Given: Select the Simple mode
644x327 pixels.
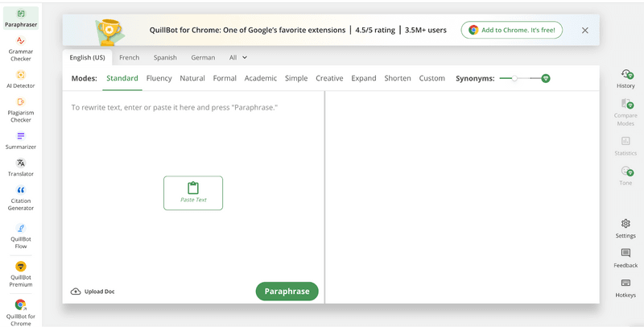Looking at the screenshot, I should click(296, 78).
